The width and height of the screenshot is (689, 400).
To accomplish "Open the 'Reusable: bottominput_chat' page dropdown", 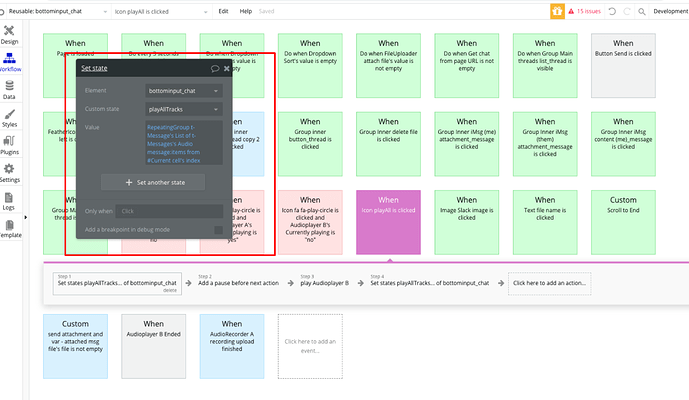I will coord(57,11).
